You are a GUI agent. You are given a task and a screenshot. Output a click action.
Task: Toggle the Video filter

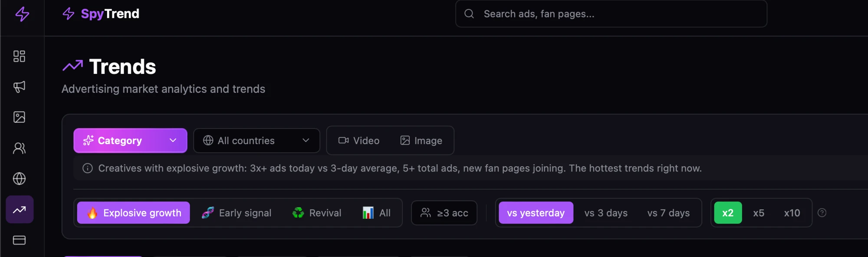click(x=359, y=141)
